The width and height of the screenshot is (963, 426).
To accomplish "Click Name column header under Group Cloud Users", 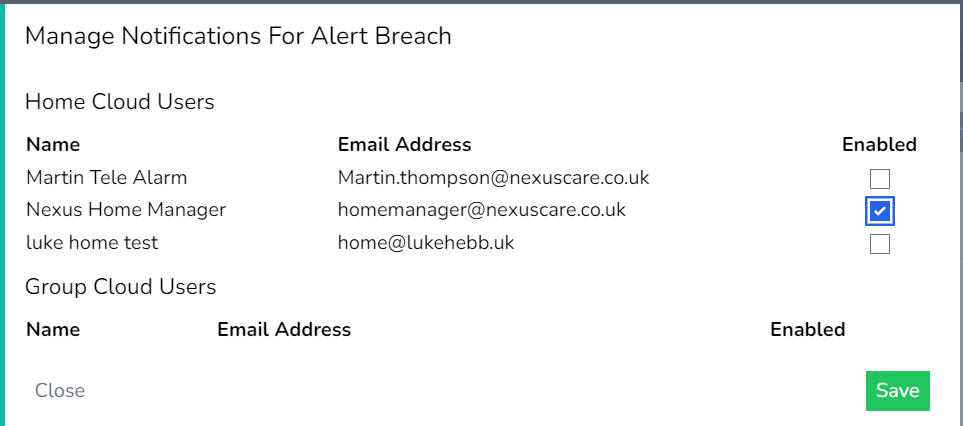I will coord(53,330).
